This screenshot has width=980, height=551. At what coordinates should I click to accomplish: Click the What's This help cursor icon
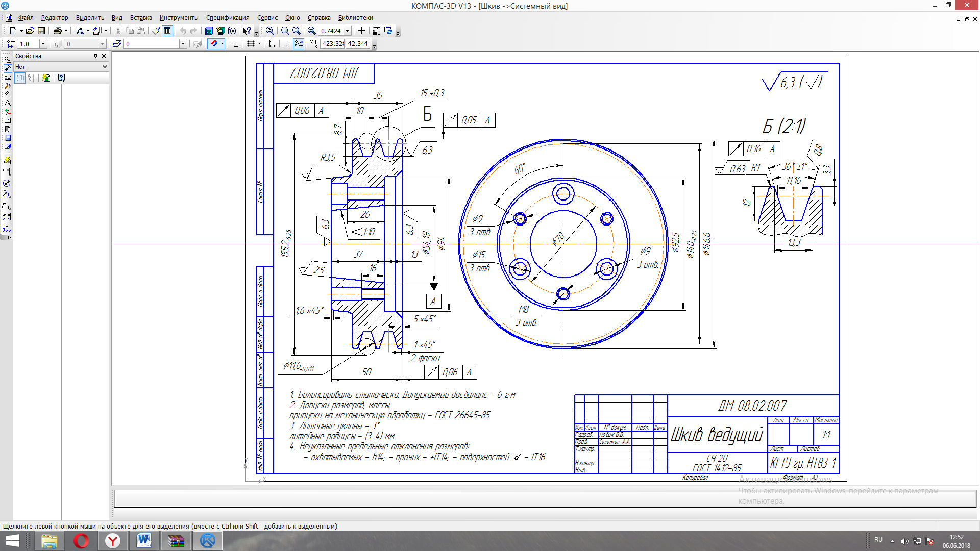click(x=247, y=31)
